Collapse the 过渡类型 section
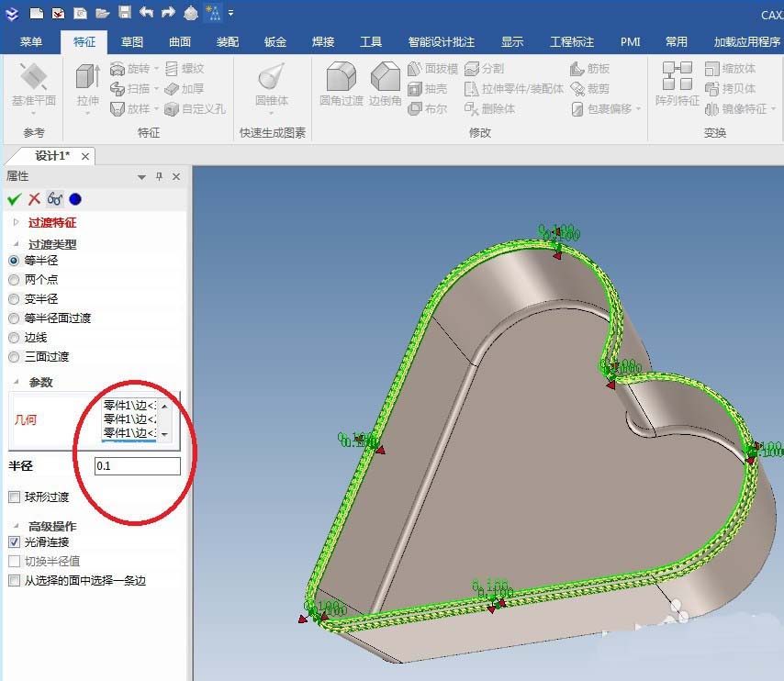 pyautogui.click(x=16, y=244)
